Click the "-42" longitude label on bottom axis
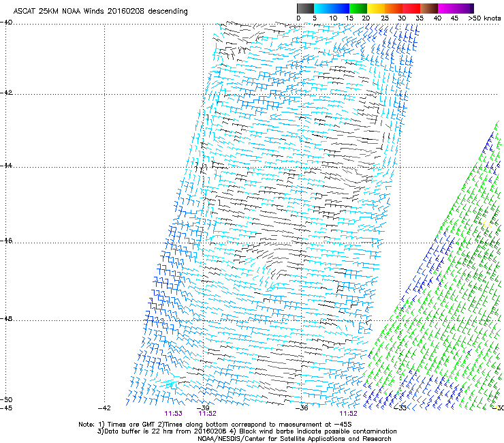Viewport: 504px width, 443px height. tap(104, 408)
